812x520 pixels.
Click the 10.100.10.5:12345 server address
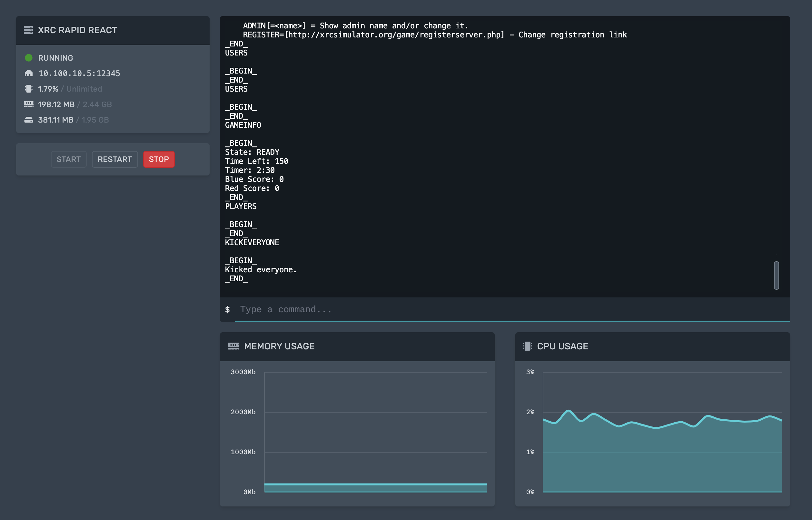(79, 73)
